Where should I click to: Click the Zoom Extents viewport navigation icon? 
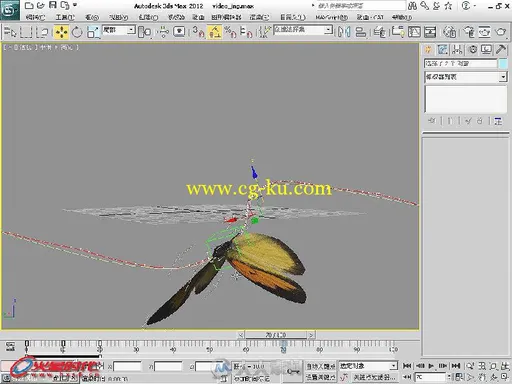pos(493,366)
